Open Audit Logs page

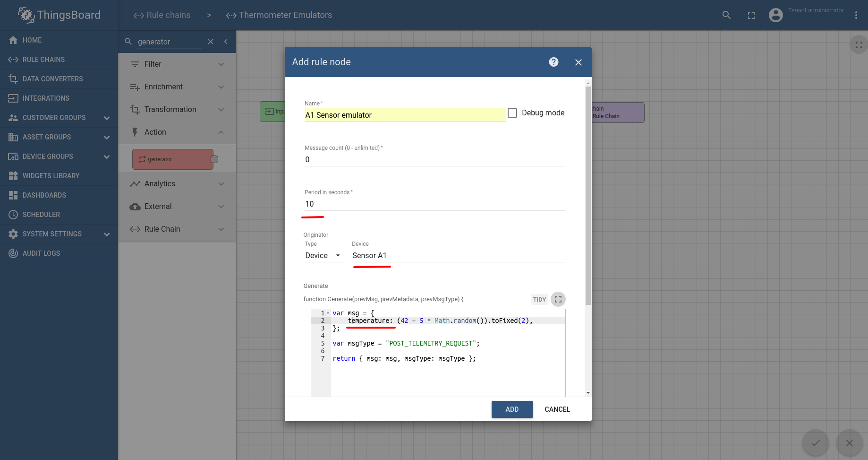pyautogui.click(x=59, y=253)
